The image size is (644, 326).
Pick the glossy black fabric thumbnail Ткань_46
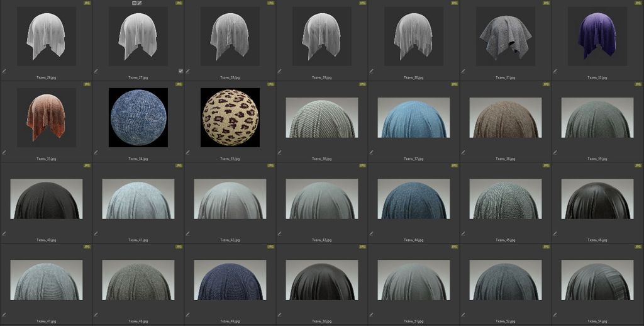tap(597, 199)
